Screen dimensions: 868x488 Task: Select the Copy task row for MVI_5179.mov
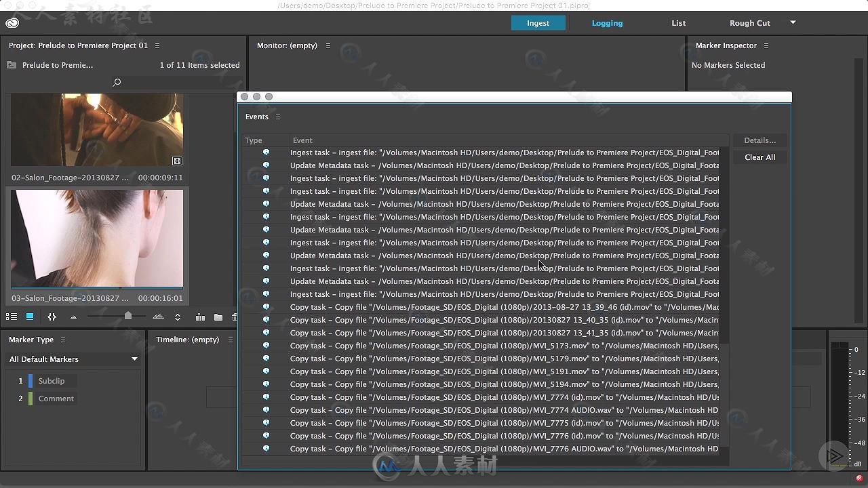pos(481,359)
